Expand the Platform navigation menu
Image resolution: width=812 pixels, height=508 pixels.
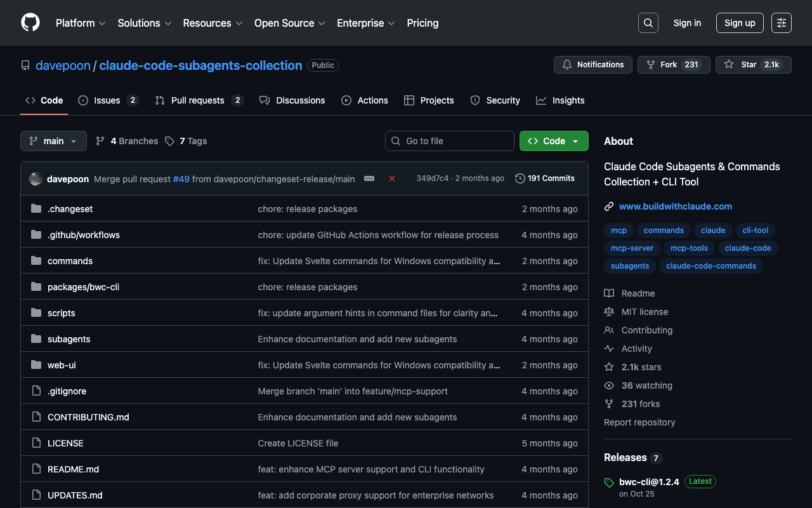81,23
